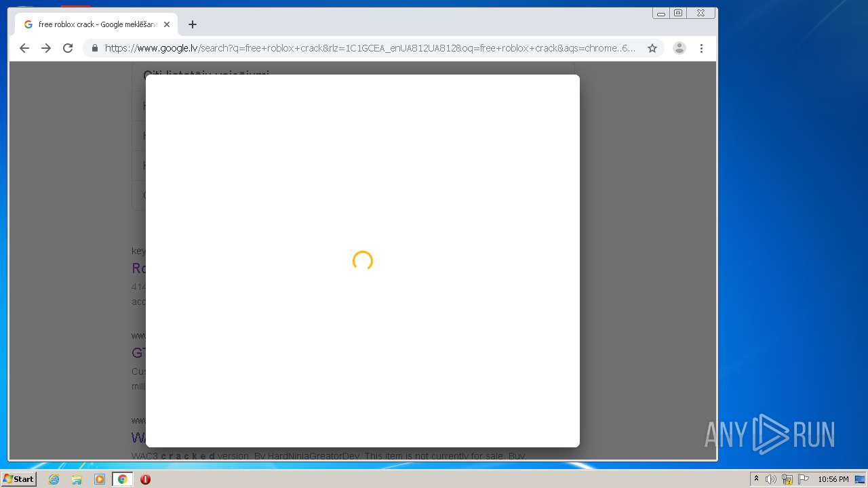The width and height of the screenshot is (868, 488).
Task: Click the address bar URL field
Action: coord(370,48)
